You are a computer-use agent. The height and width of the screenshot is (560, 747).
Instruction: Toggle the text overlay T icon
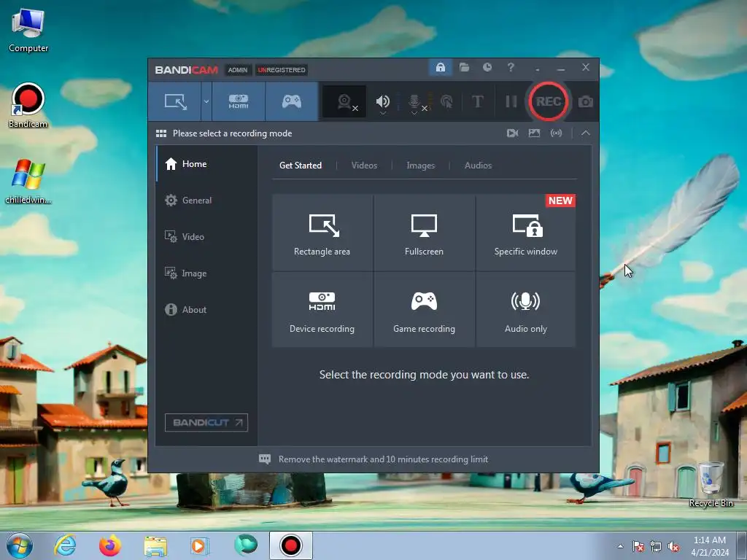coord(477,101)
